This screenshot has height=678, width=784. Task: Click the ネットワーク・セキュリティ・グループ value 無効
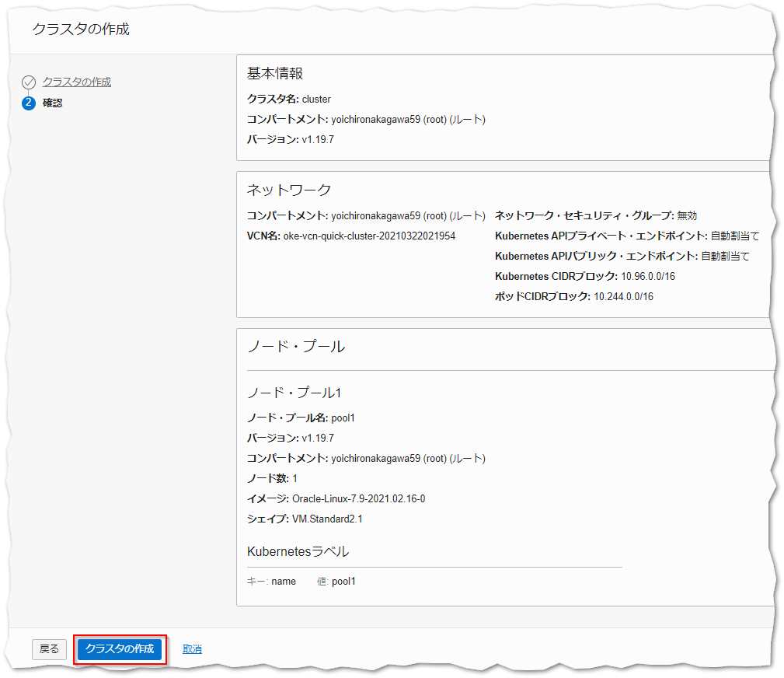[687, 215]
